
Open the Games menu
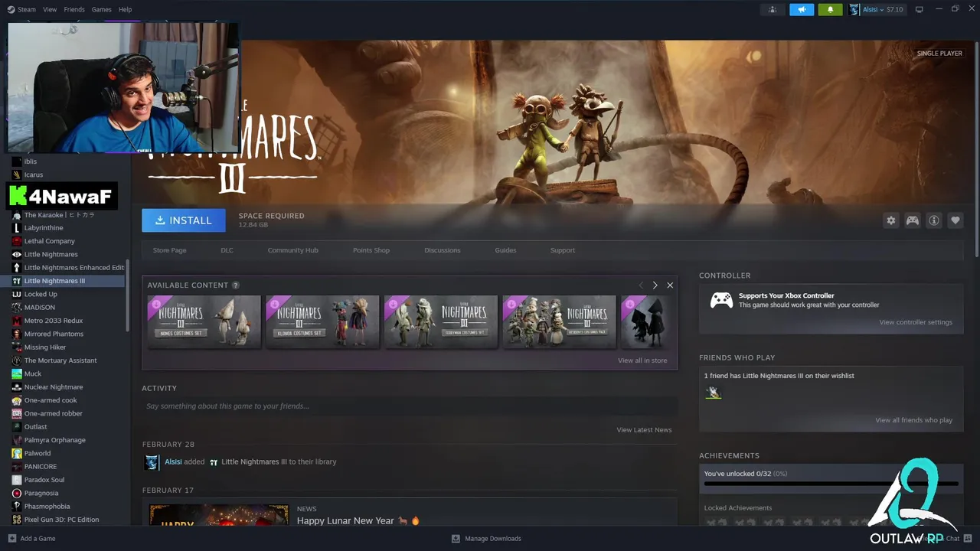(x=102, y=9)
